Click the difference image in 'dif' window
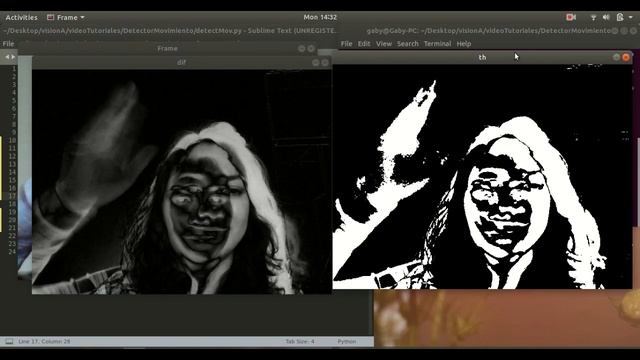 (x=182, y=182)
